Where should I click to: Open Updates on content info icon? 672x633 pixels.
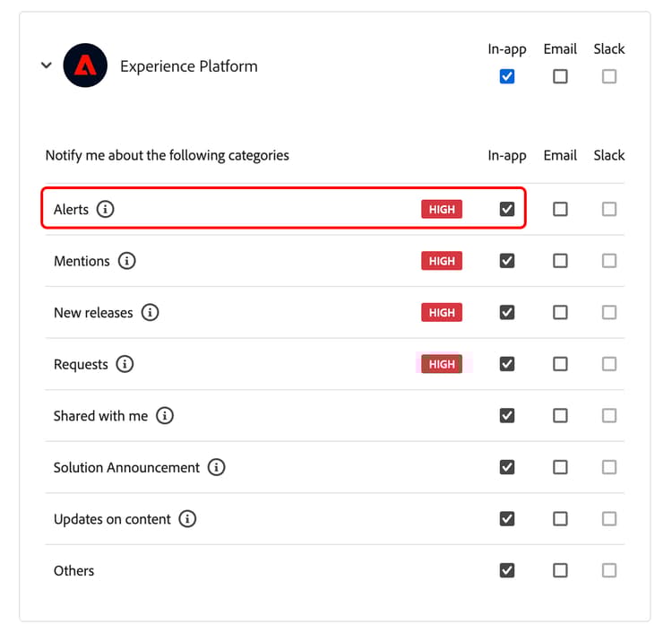pyautogui.click(x=187, y=519)
